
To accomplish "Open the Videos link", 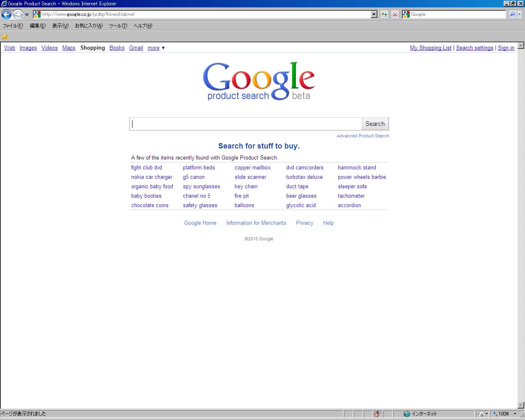I will pos(50,48).
